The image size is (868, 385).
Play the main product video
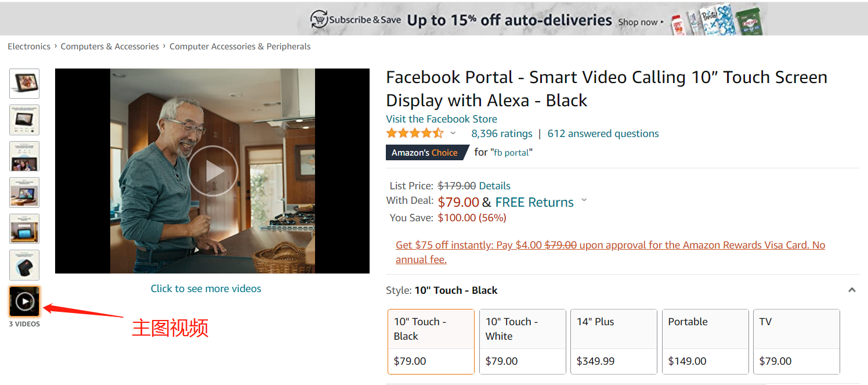[213, 171]
